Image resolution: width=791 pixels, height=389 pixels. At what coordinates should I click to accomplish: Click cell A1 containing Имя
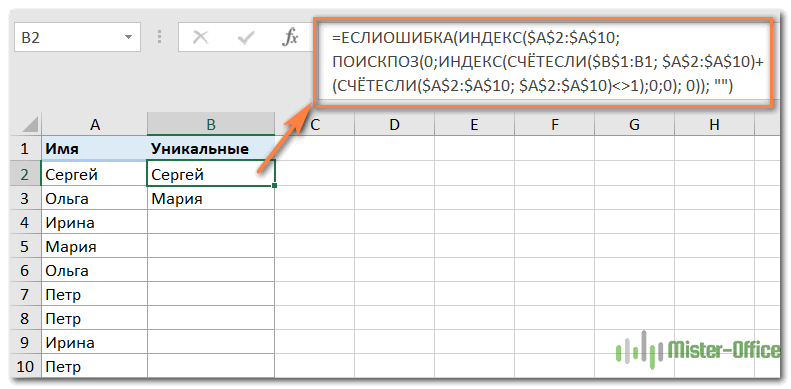point(94,149)
